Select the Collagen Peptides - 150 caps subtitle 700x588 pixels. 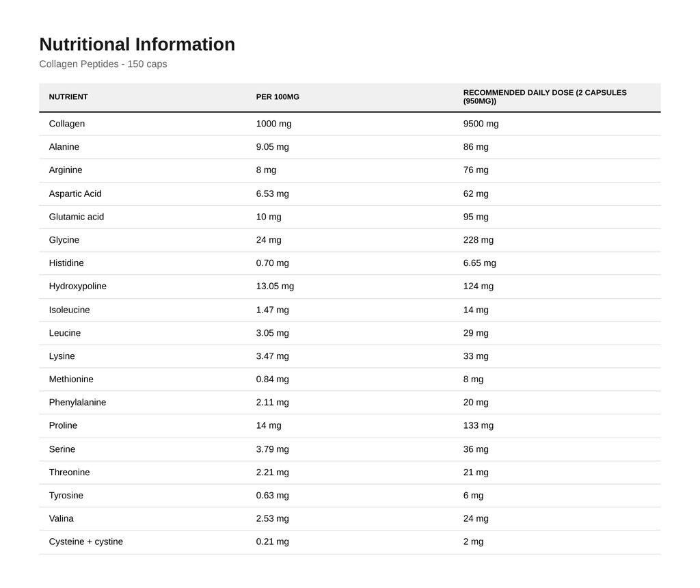coord(103,64)
